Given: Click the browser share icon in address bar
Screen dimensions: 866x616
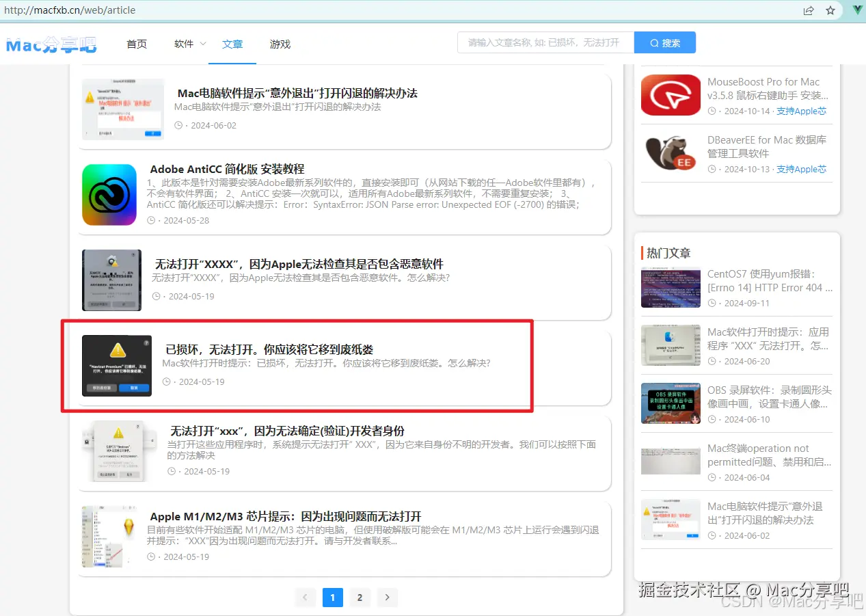Looking at the screenshot, I should [809, 10].
